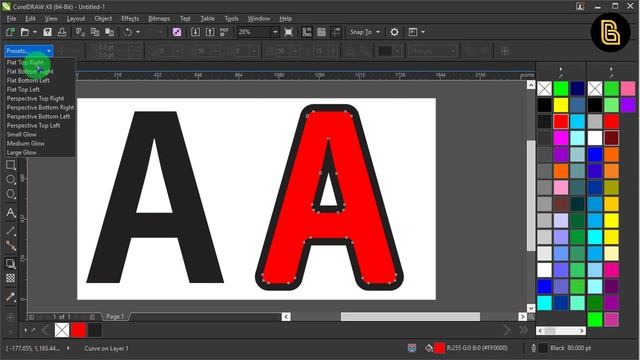
Task: Click the Application launcher icon
Action: pyautogui.click(x=413, y=32)
